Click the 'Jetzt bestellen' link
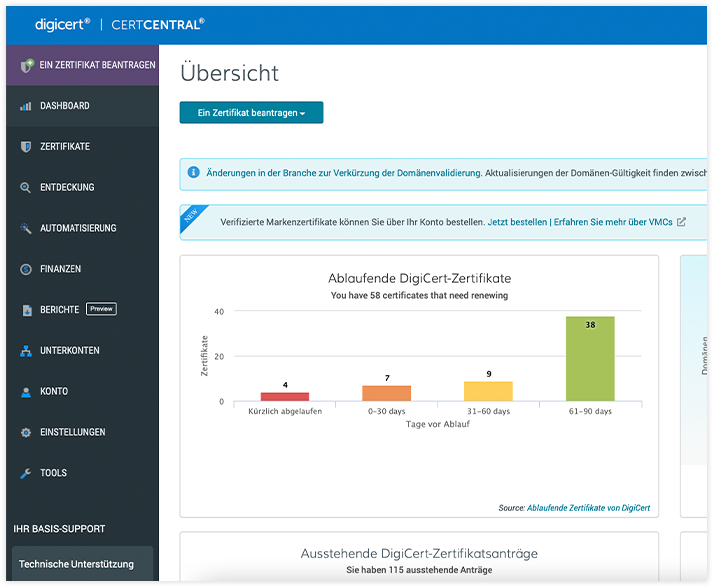This screenshot has height=587, width=713. pos(517,222)
